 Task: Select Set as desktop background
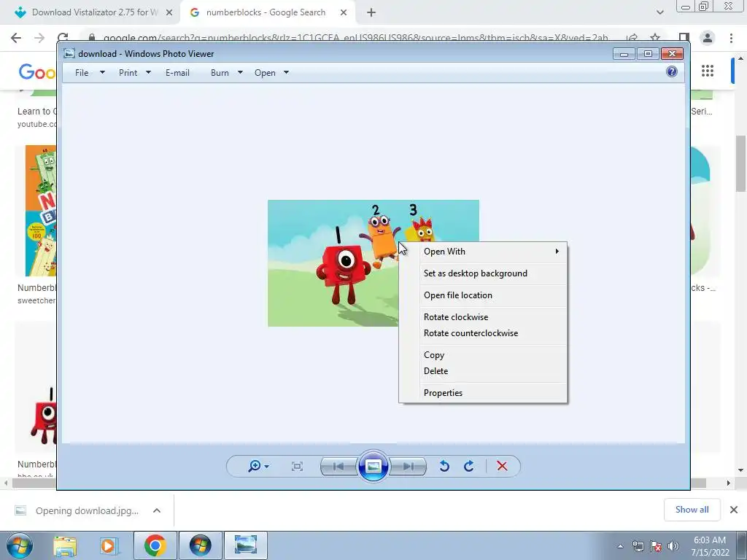click(483, 273)
